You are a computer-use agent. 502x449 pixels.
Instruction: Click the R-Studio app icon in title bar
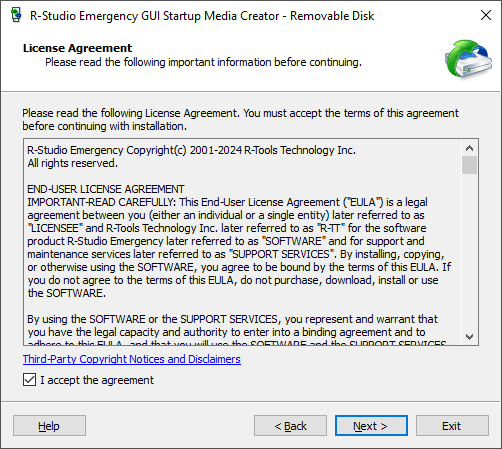tap(16, 15)
